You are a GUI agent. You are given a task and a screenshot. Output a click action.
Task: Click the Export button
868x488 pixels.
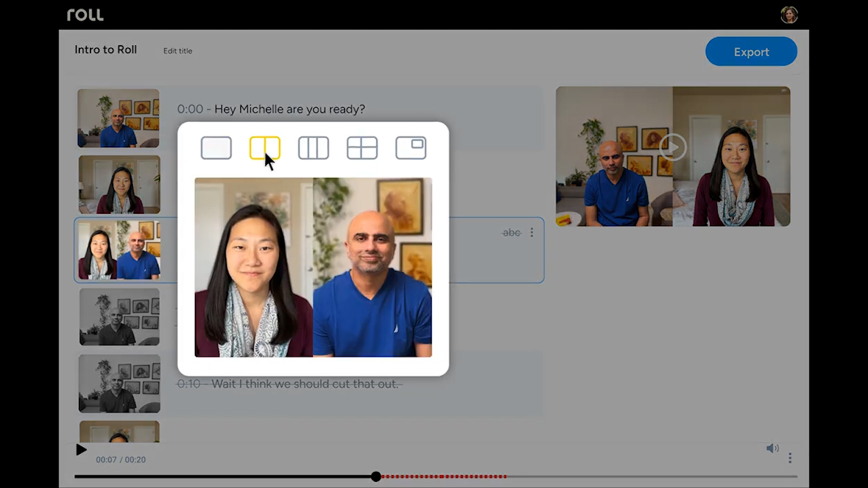point(751,51)
